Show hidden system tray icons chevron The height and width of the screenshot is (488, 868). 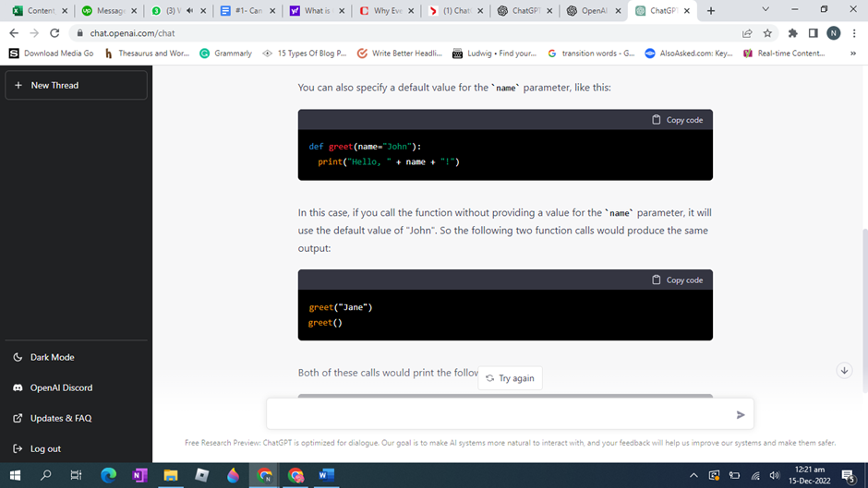(693, 475)
